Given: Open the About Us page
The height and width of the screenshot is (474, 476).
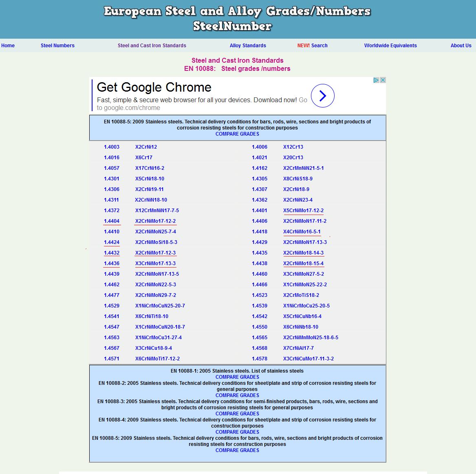Looking at the screenshot, I should point(461,46).
